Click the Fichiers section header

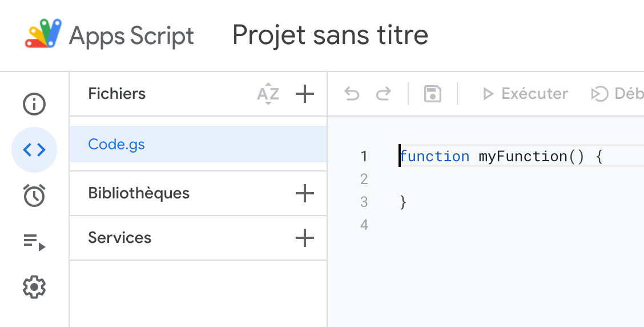click(117, 94)
